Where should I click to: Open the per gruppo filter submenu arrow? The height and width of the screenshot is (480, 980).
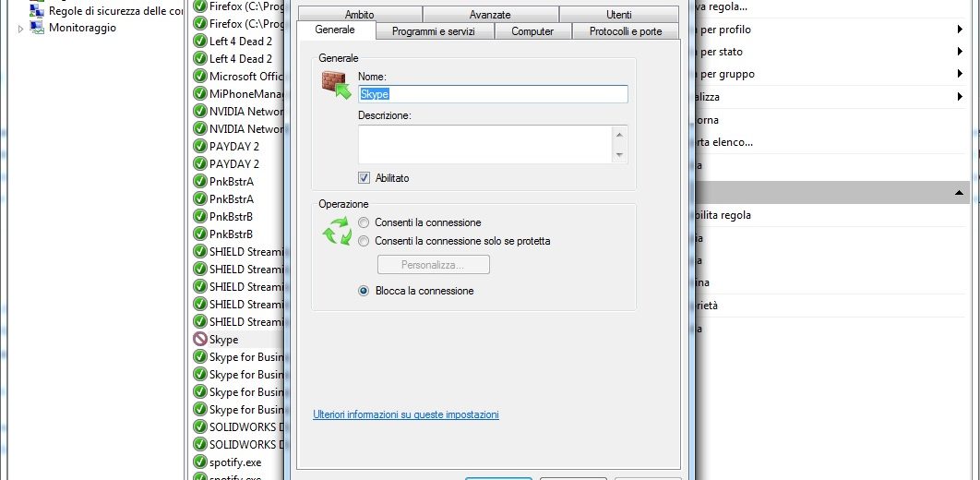[x=960, y=74]
